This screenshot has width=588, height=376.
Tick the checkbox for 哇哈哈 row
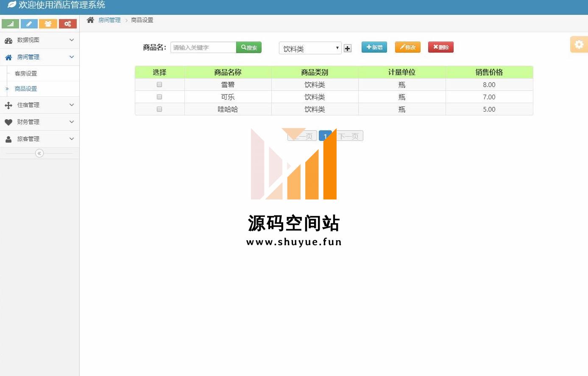click(159, 109)
